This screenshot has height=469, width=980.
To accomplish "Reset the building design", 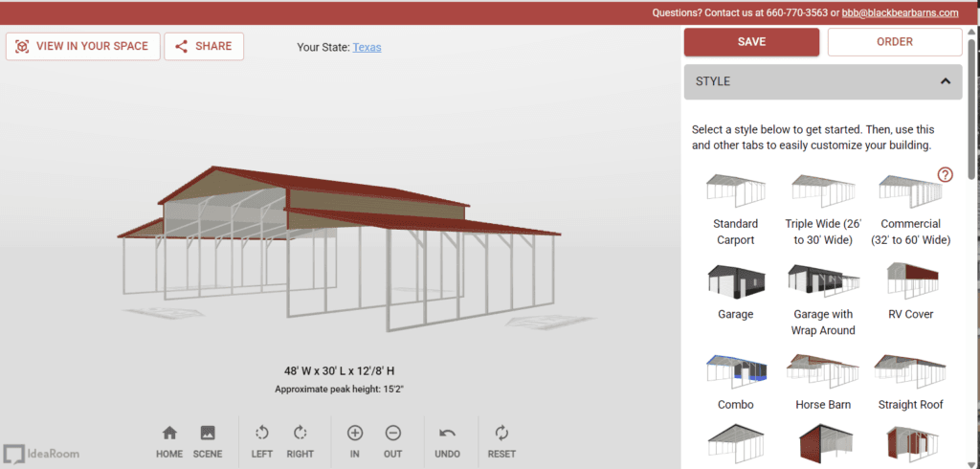I will 501,434.
